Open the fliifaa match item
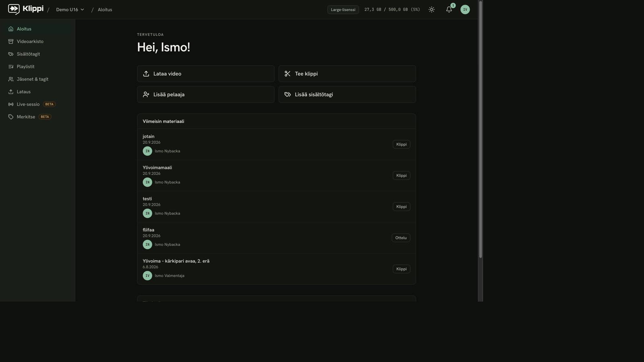The width and height of the screenshot is (644, 362). click(x=277, y=238)
